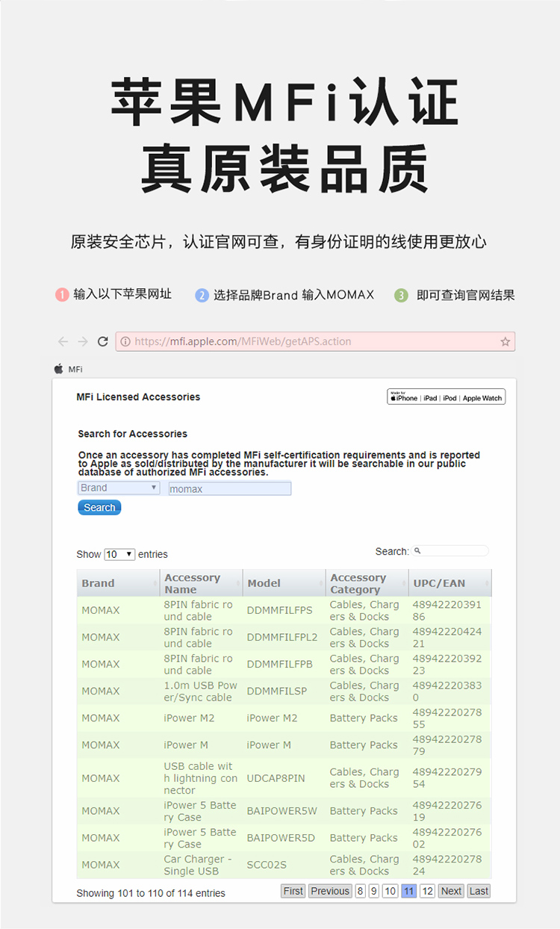Sort table by Brand column header
The image size is (560, 929).
119,583
